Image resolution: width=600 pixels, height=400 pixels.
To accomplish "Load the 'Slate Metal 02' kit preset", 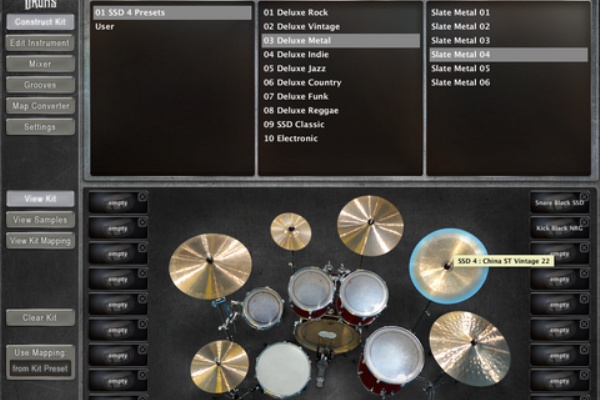I will (509, 26).
